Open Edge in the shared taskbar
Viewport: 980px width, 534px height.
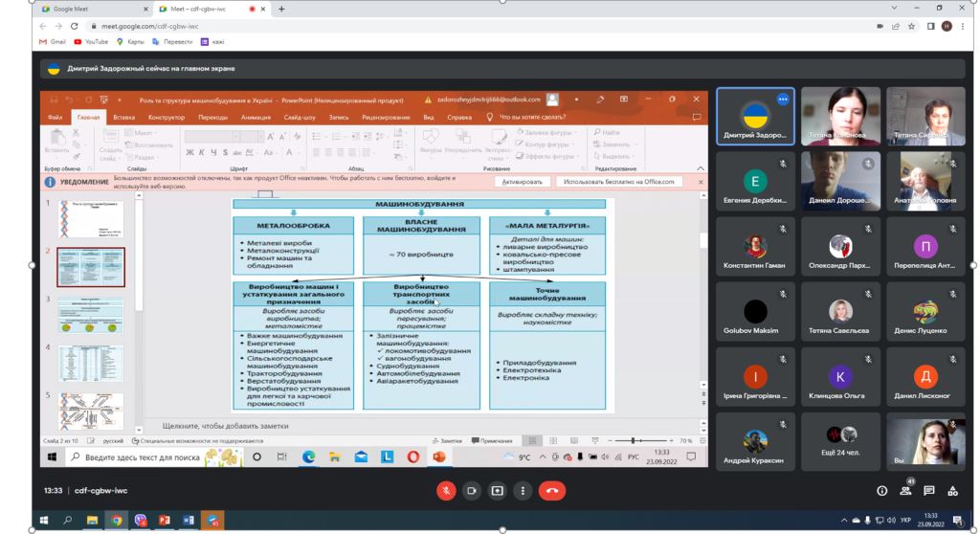(309, 457)
